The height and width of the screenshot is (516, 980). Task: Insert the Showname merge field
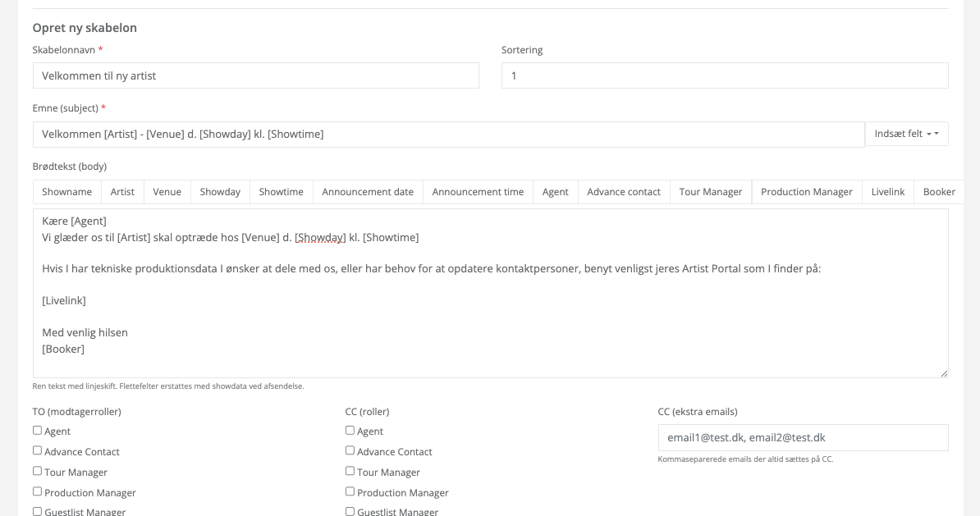coord(66,191)
